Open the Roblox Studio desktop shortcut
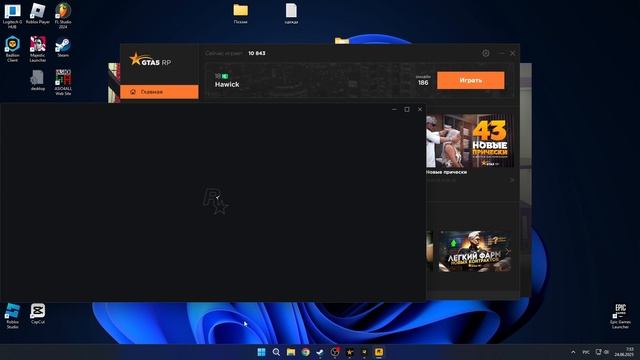640x360 pixels. coord(12,316)
